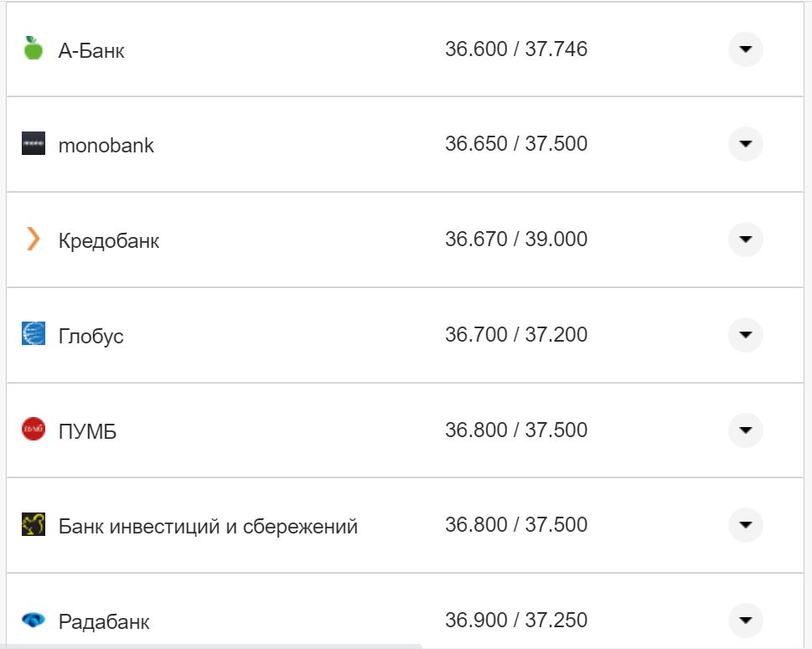Expand the monobank row arrow
The image size is (812, 649).
746,144
